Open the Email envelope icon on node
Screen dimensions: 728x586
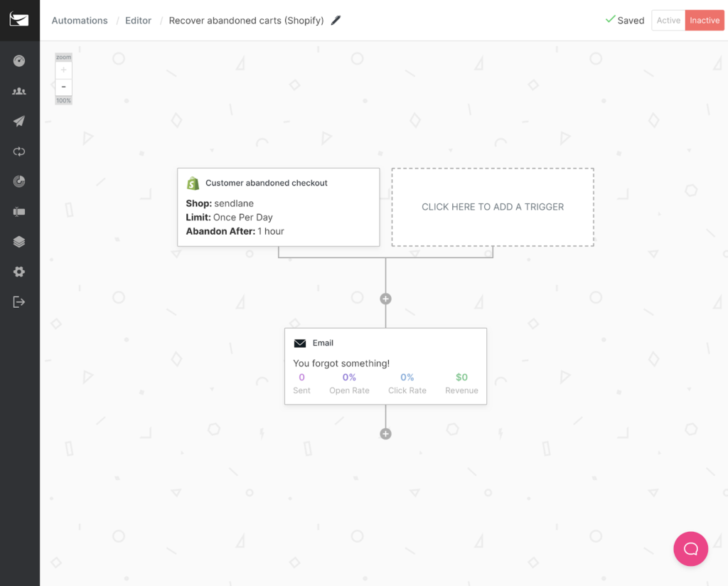[300, 343]
